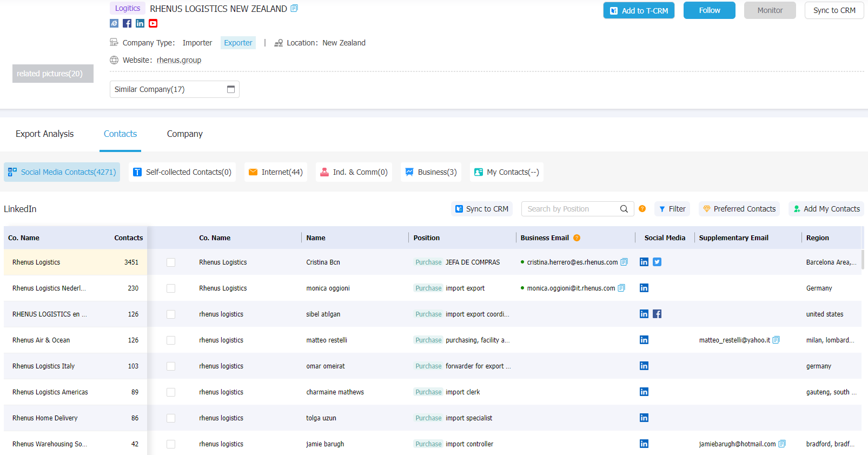Select Rhenus Logistics Nederl... company row
The image size is (868, 455).
coord(75,288)
